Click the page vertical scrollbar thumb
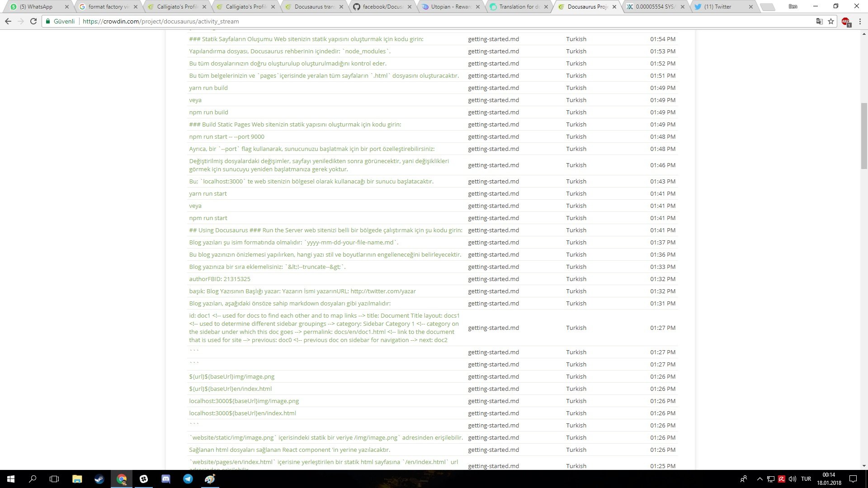868x488 pixels. pyautogui.click(x=864, y=136)
